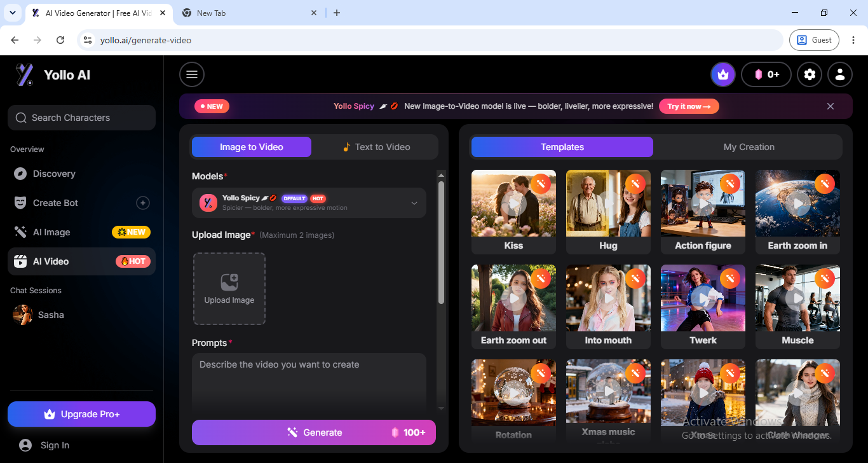Open the Hug template thumbnail
Screen dimensions: 868x463
coord(608,204)
